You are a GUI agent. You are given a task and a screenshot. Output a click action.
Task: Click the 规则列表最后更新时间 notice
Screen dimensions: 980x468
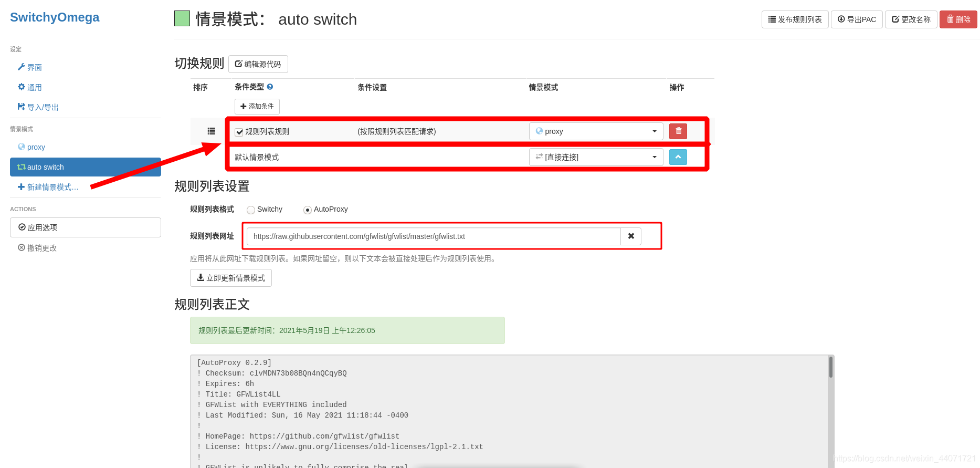[347, 330]
